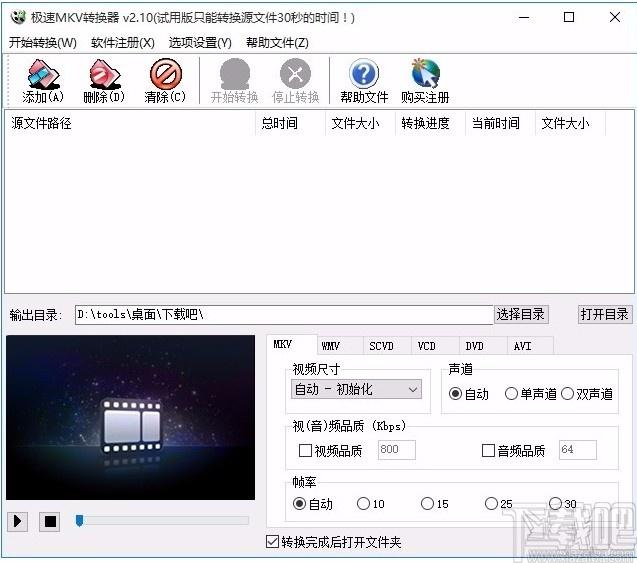Minimize the converter window
Image resolution: width=637 pixels, height=563 pixels.
tap(524, 17)
